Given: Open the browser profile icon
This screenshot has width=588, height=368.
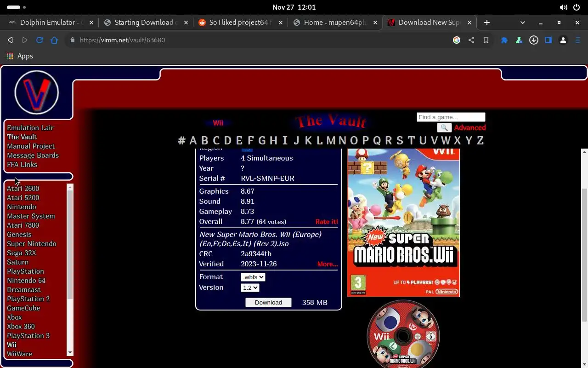Looking at the screenshot, I should tap(563, 40).
